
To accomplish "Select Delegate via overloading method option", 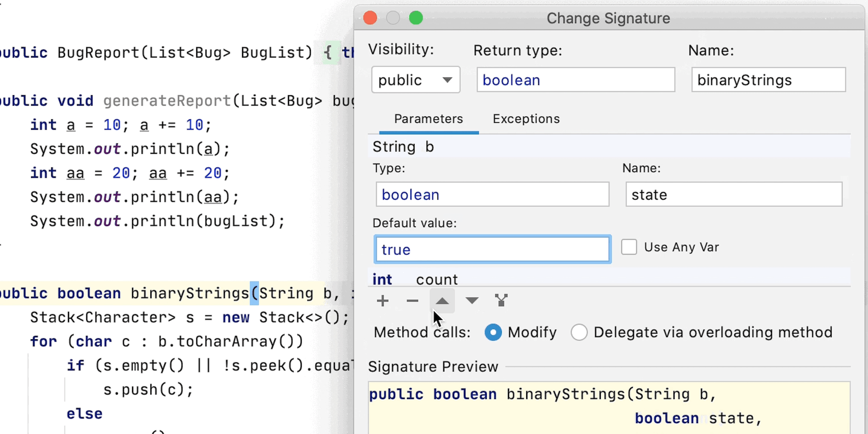I will [579, 332].
